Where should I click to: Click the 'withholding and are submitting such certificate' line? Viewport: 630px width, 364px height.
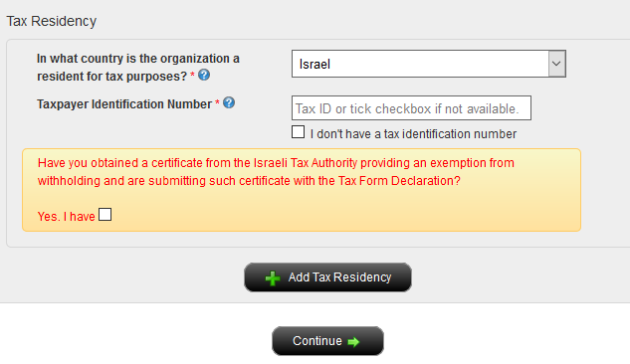[x=249, y=181]
